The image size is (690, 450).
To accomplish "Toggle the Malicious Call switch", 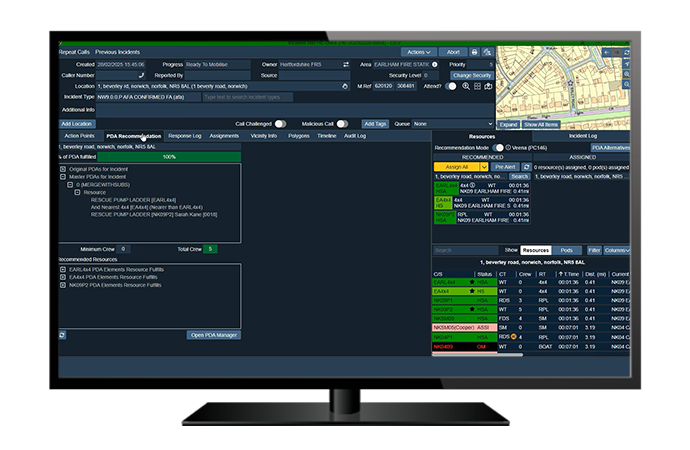I will point(342,124).
